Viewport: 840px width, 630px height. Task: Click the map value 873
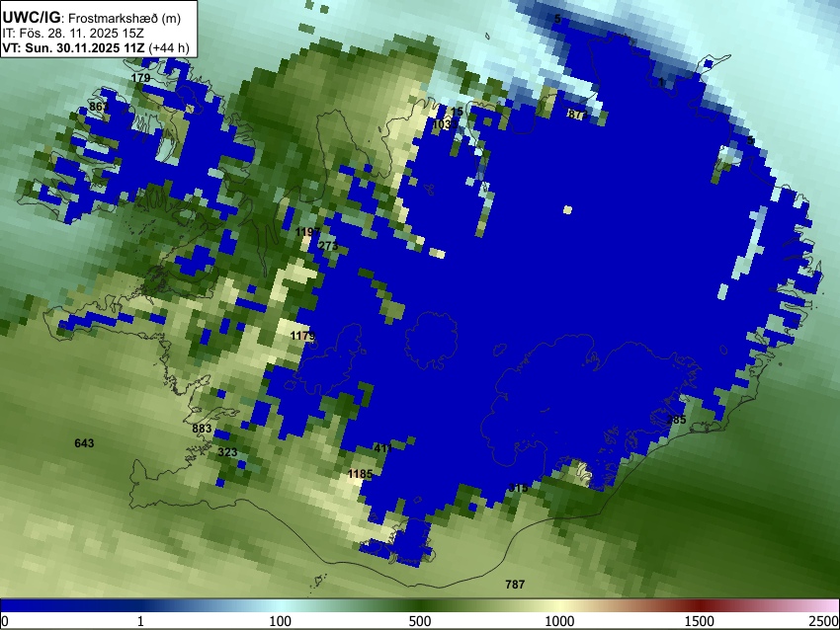(x=577, y=115)
